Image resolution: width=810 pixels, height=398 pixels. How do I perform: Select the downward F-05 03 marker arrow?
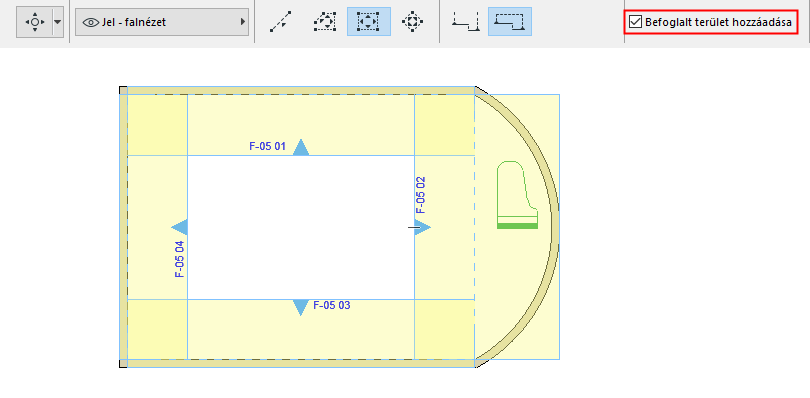tap(301, 308)
